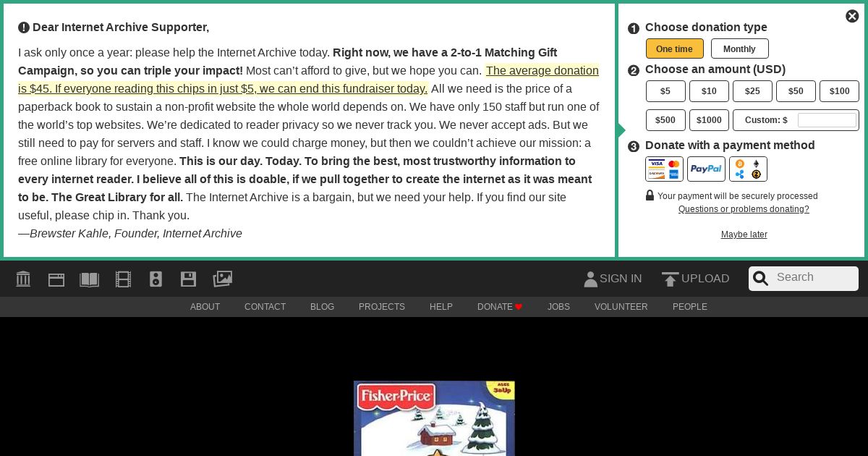Image resolution: width=868 pixels, height=456 pixels.
Task: Open the Web (Wayback Machine) icon
Action: (56, 279)
